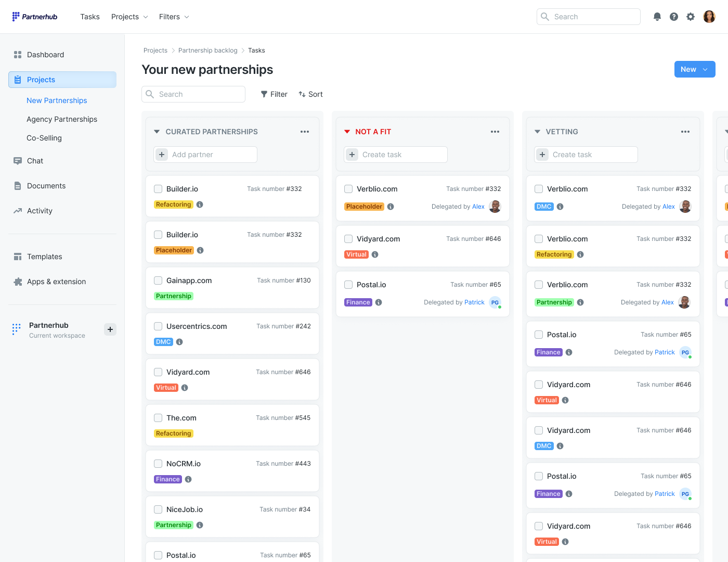The image size is (728, 562).
Task: Click info icon on NoCRM.io card
Action: [x=188, y=479]
